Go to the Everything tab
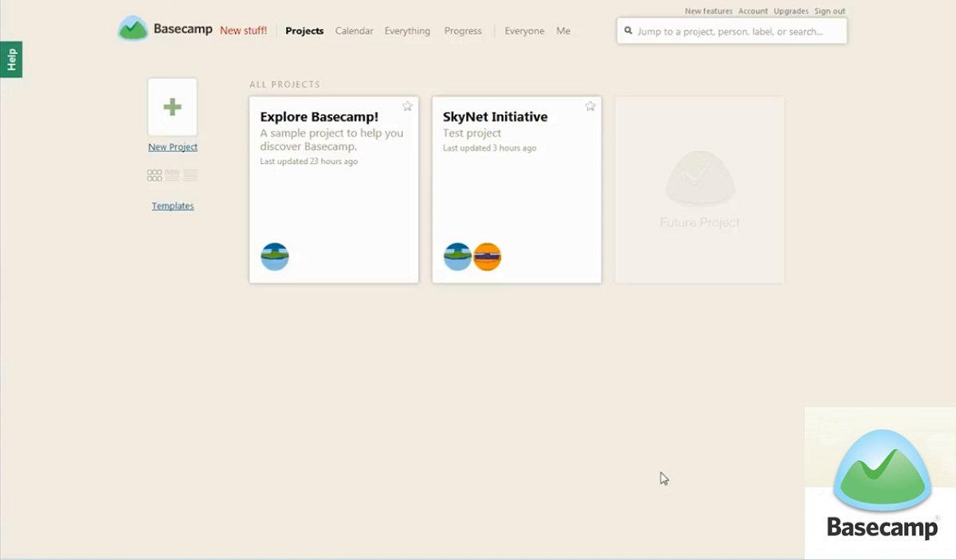 click(407, 31)
